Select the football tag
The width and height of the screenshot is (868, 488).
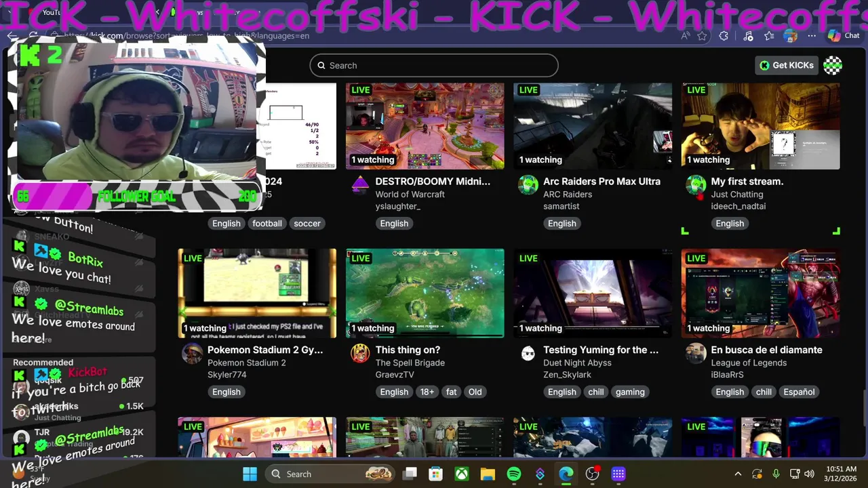tap(267, 223)
